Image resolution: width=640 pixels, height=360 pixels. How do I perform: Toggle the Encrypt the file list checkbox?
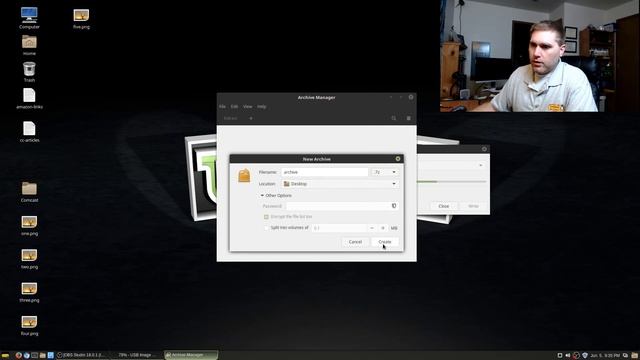point(266,217)
